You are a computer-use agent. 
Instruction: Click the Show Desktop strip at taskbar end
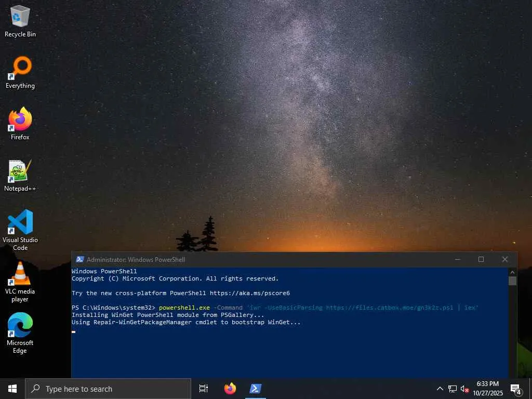(530, 389)
